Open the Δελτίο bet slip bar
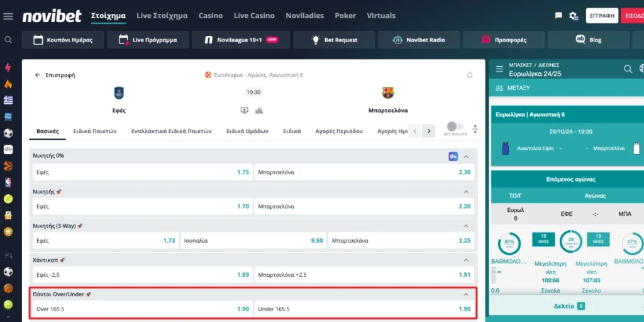Image resolution: width=644 pixels, height=322 pixels. [x=569, y=306]
